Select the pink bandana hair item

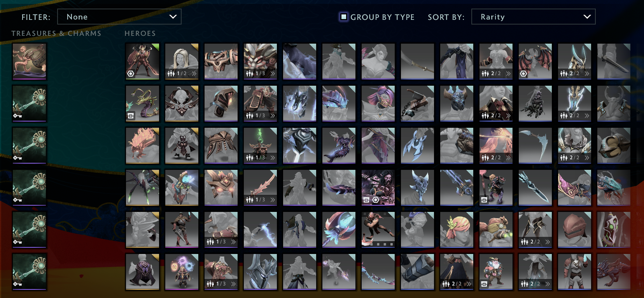click(457, 229)
